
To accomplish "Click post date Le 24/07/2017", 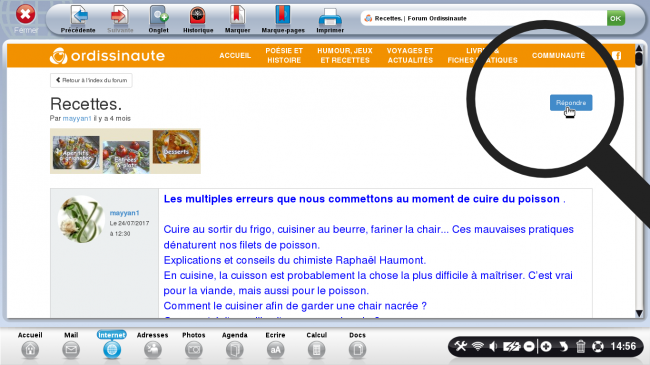I will (129, 224).
